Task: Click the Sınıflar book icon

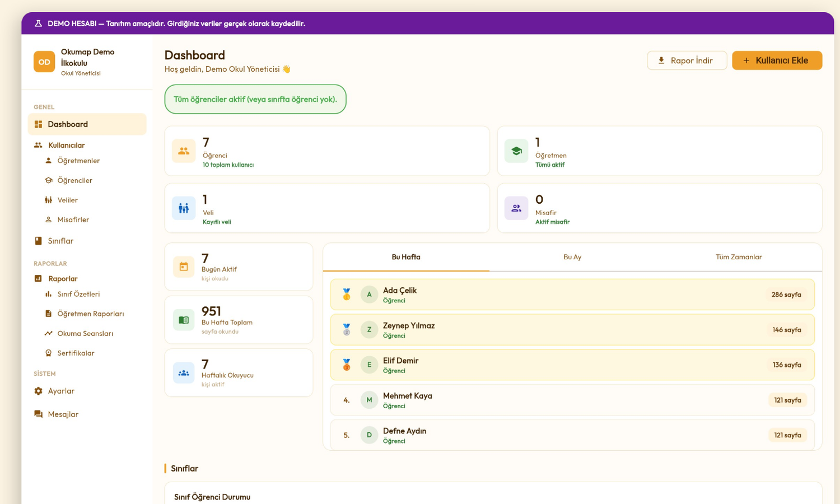Action: pyautogui.click(x=38, y=241)
